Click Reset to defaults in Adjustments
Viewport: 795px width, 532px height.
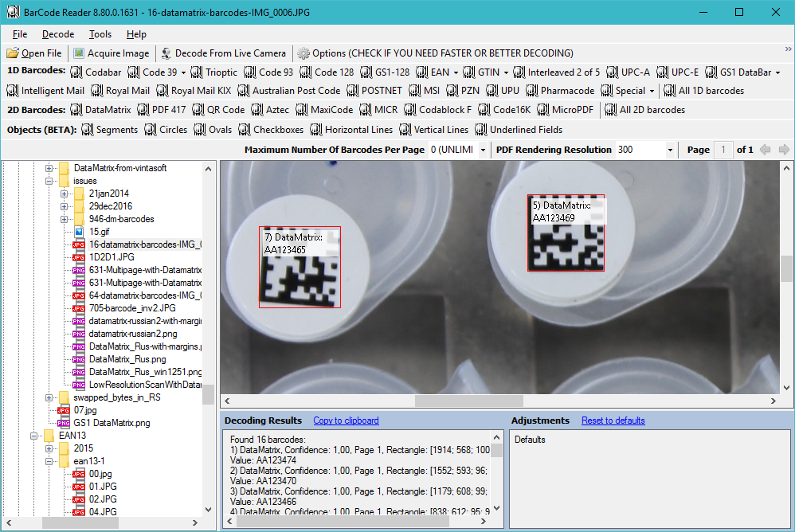point(613,420)
